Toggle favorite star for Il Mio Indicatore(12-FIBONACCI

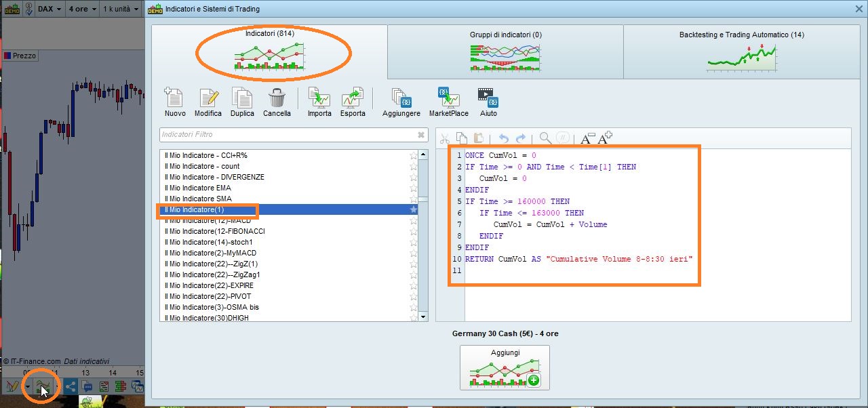coord(414,232)
